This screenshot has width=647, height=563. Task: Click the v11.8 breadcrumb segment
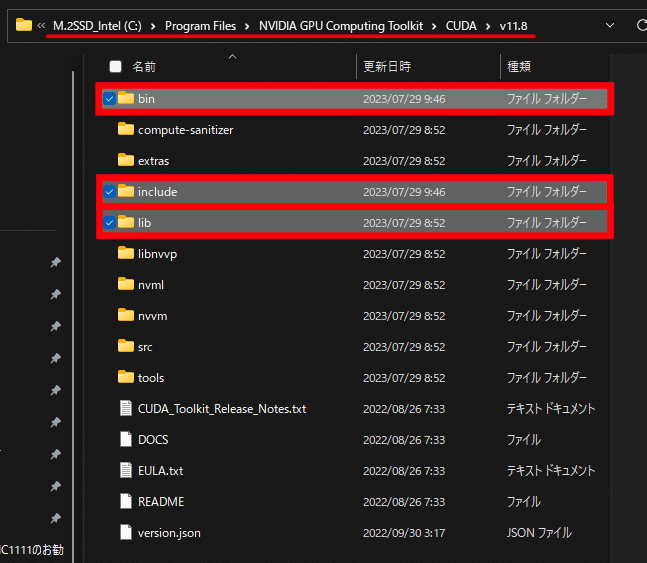(x=513, y=26)
